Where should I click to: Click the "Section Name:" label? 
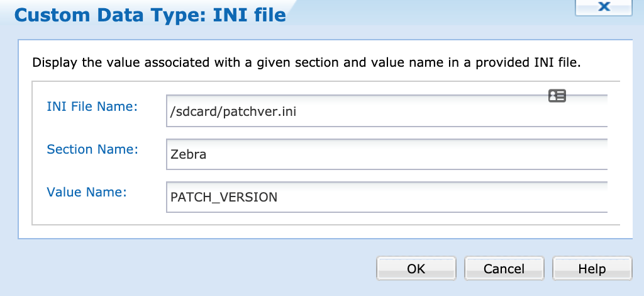tap(92, 149)
